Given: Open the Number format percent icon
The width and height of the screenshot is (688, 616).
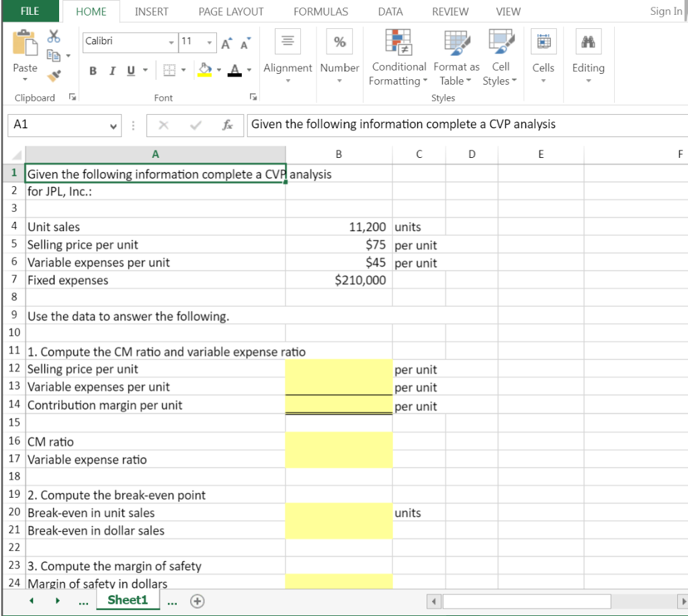Looking at the screenshot, I should coord(339,41).
